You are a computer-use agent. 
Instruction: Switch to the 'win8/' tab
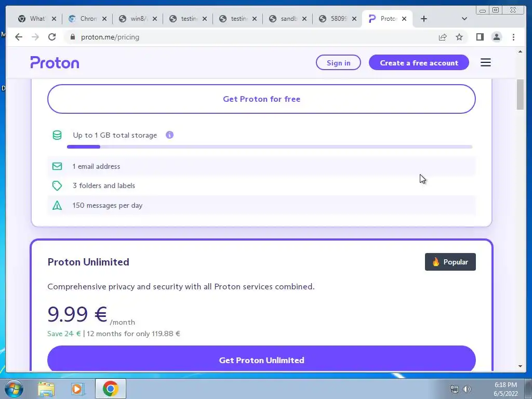pyautogui.click(x=137, y=19)
